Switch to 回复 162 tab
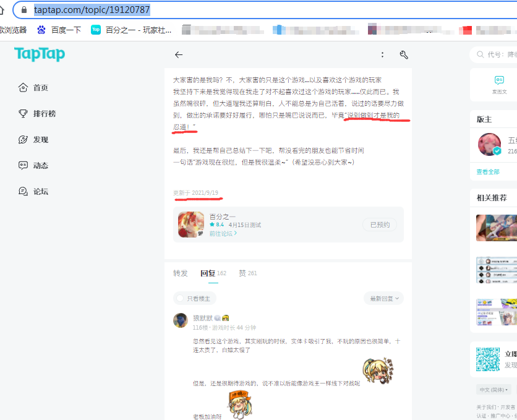This screenshot has height=420, width=517. (x=213, y=273)
